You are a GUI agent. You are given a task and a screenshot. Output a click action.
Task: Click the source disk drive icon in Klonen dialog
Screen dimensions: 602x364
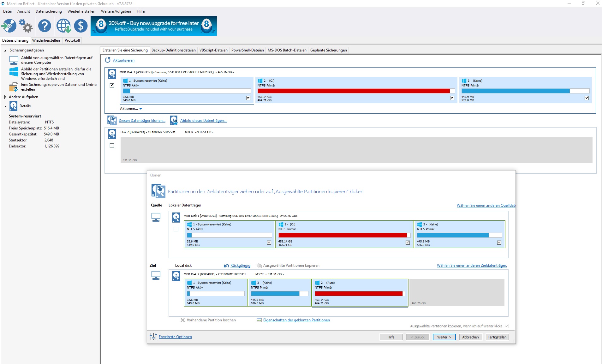[x=176, y=217]
